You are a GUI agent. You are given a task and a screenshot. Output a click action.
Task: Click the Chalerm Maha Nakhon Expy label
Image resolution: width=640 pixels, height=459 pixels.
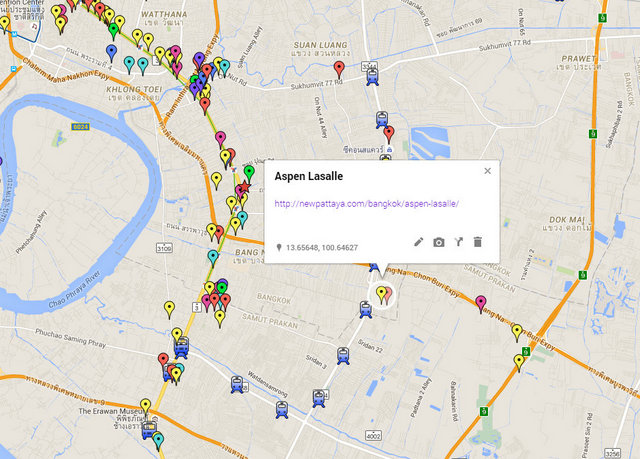coord(65,69)
